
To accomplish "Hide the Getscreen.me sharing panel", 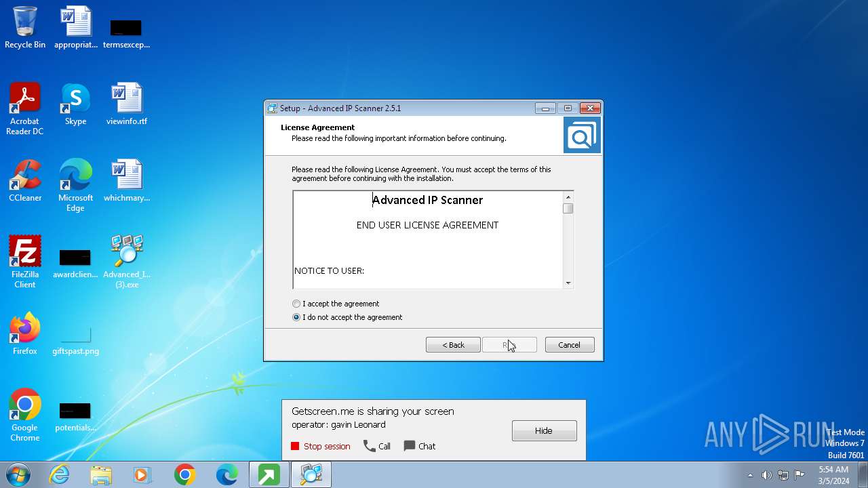I will pos(545,430).
